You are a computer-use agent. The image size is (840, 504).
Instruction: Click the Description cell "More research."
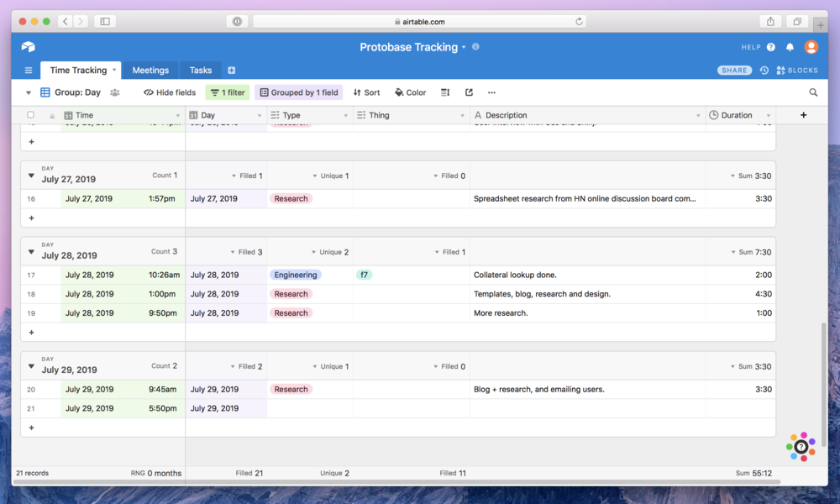click(501, 313)
